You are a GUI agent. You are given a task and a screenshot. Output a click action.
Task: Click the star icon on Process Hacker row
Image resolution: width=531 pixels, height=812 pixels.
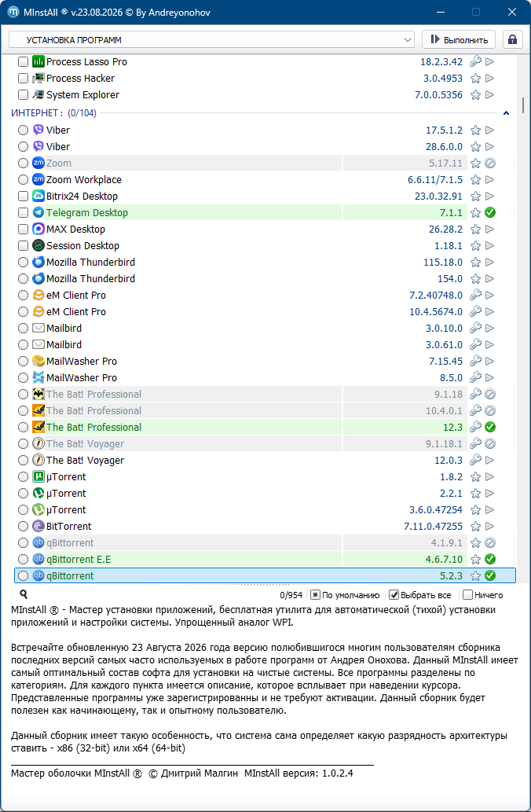coord(476,78)
